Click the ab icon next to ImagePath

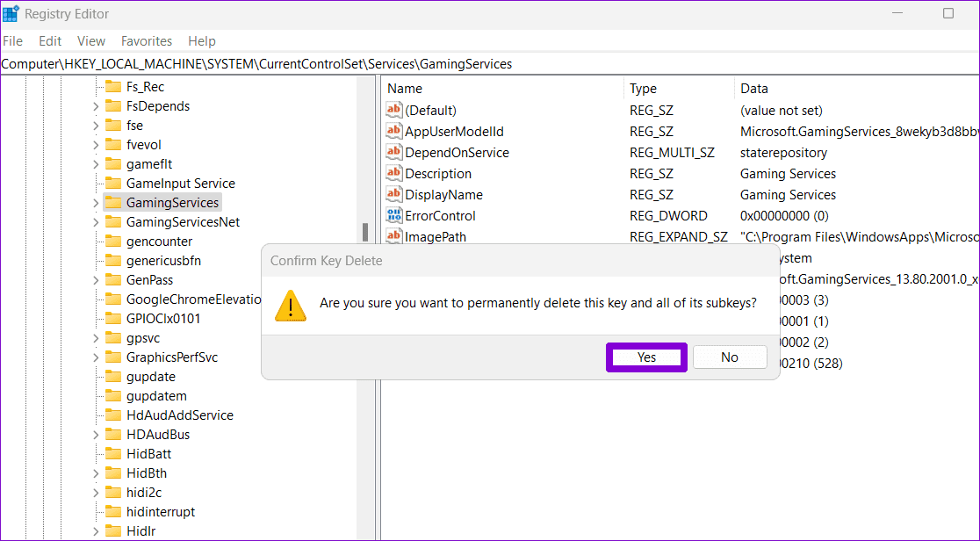point(393,236)
